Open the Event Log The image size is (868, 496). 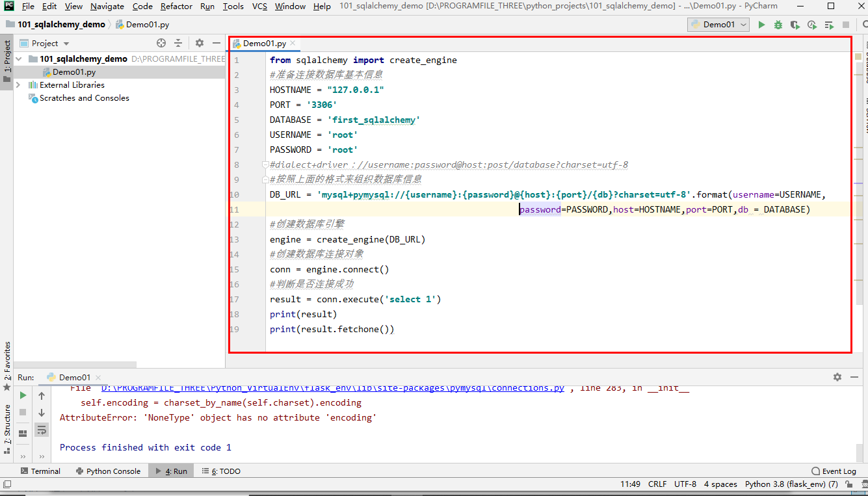(834, 471)
